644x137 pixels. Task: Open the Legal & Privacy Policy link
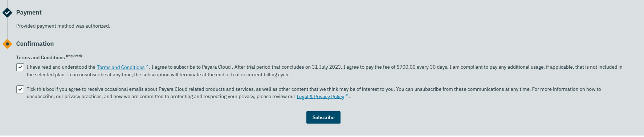(x=320, y=97)
